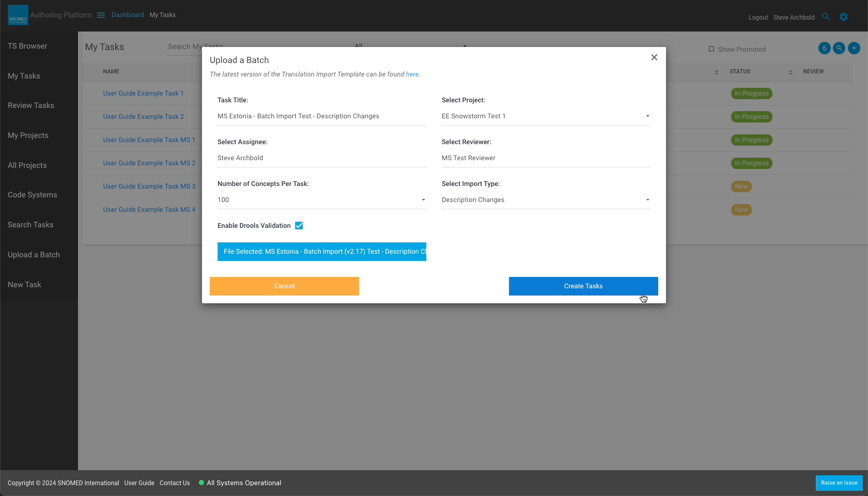Click the NAME column header
This screenshot has height=496, width=868.
coord(111,72)
